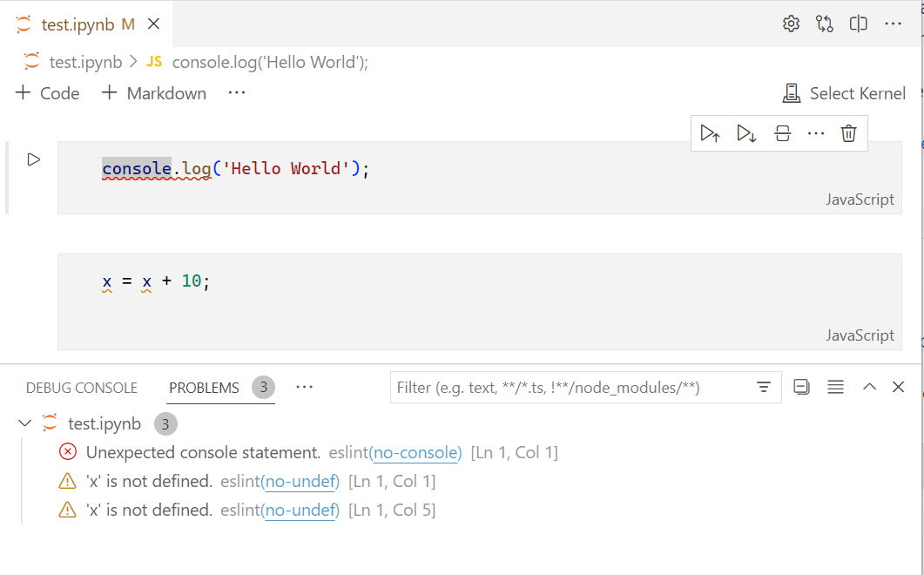The height and width of the screenshot is (575, 924).
Task: Click Select Kernel button
Action: pos(844,93)
